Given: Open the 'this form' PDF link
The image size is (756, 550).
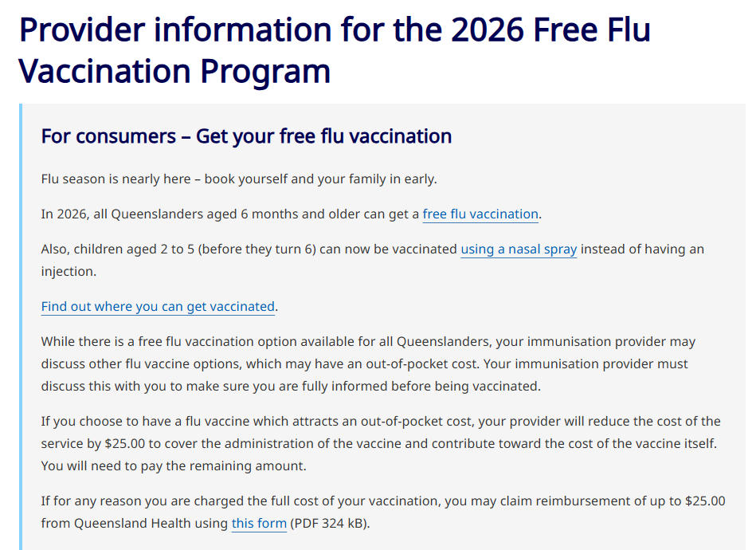Looking at the screenshot, I should tap(258, 524).
